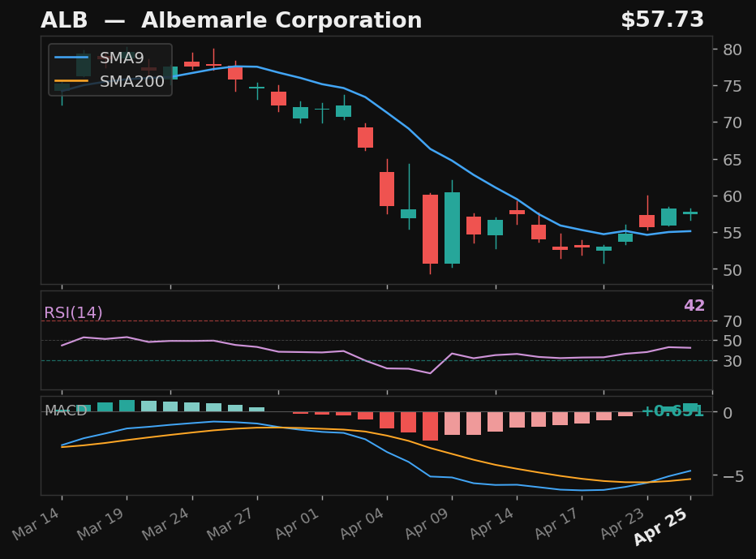Click the 60 price axis label
The width and height of the screenshot is (756, 559).
[x=732, y=196]
